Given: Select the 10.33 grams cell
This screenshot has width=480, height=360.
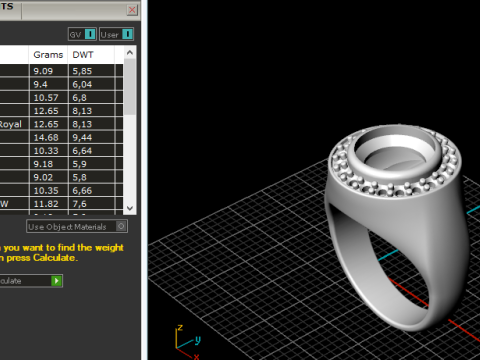Looking at the screenshot, I should (x=49, y=151).
